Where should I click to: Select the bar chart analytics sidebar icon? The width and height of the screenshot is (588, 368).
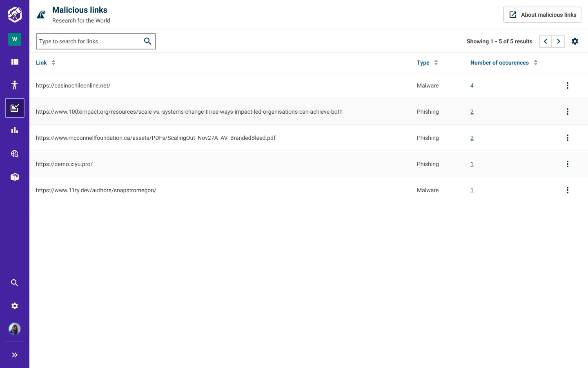(15, 130)
